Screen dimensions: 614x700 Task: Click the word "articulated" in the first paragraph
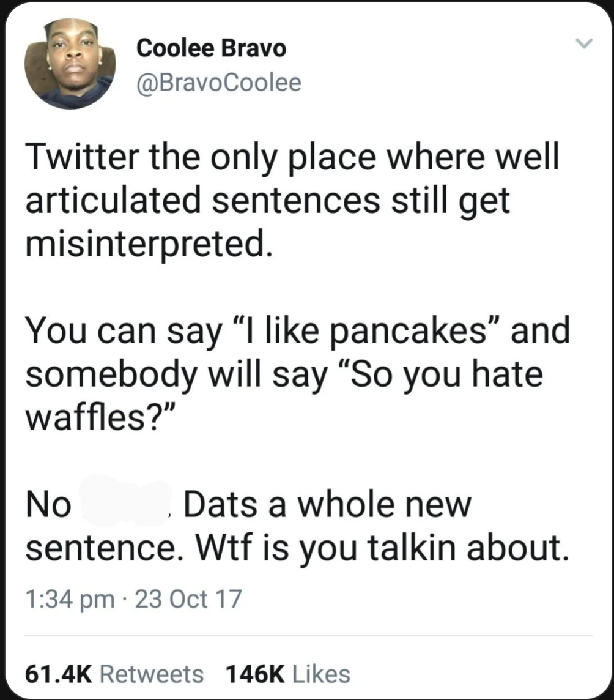(113, 201)
